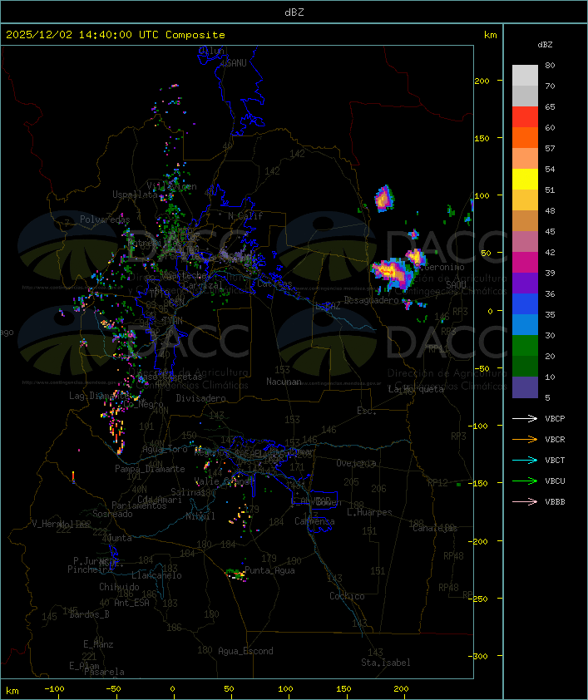588x700 pixels.
Task: Select the light gray 70-80 dBZ swatch
Action: tap(525, 76)
